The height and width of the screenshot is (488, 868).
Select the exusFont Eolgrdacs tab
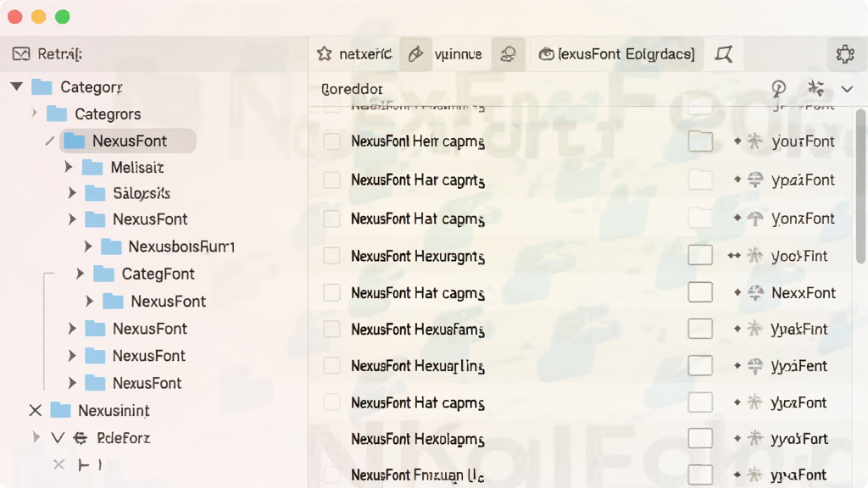click(x=617, y=54)
